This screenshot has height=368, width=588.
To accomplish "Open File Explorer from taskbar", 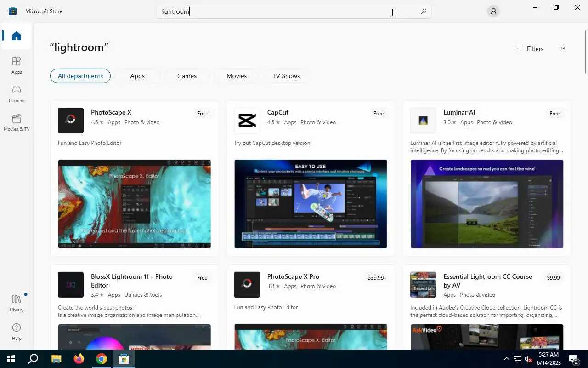I will [56, 359].
